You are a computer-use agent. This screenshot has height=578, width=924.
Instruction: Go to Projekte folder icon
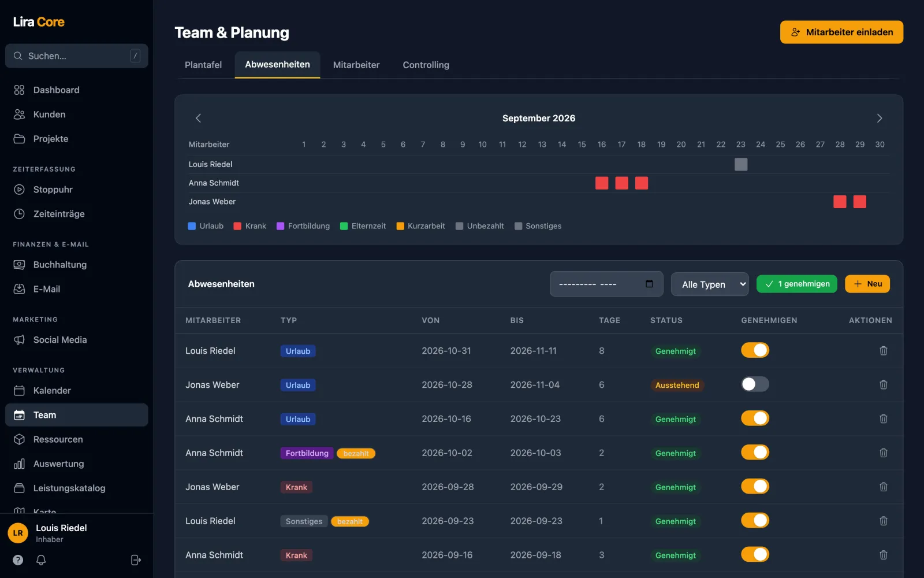(19, 139)
